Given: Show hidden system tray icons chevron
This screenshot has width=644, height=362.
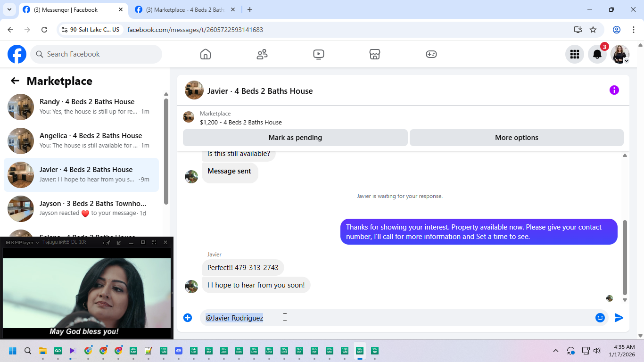Looking at the screenshot, I should 556,351.
